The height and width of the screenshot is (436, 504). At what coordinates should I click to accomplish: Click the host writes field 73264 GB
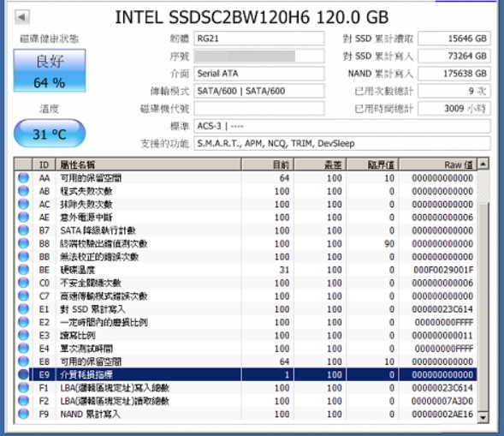(x=454, y=56)
